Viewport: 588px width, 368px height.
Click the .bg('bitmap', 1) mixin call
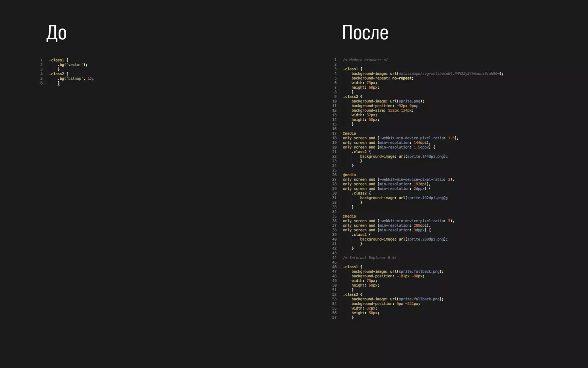pyautogui.click(x=76, y=78)
